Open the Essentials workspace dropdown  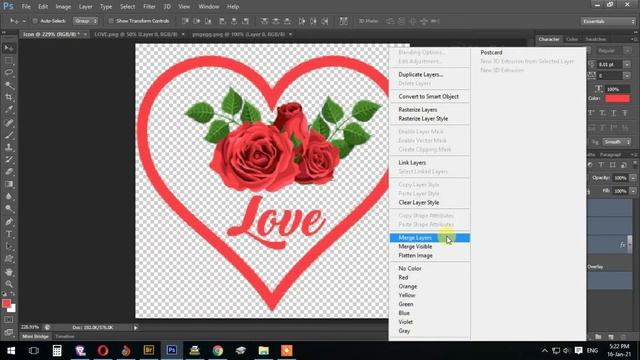click(x=608, y=21)
